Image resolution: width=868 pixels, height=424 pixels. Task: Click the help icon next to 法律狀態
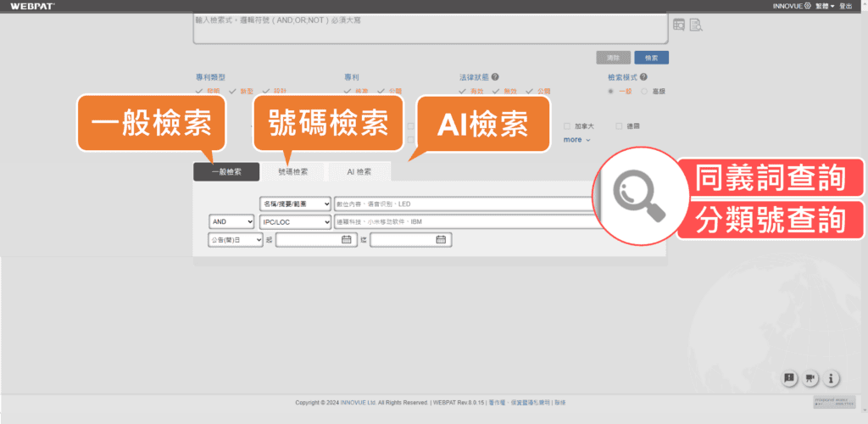[x=495, y=76]
